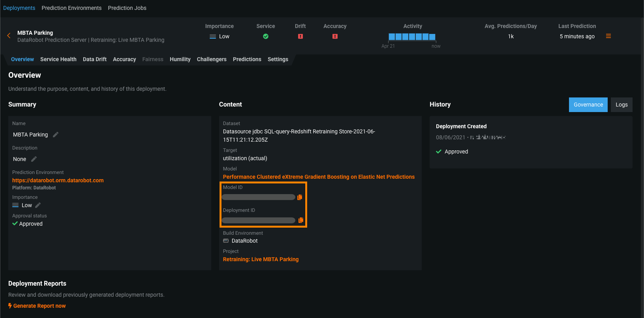Screen dimensions: 644x318
Task: Switch history view to Logs
Action: (x=621, y=105)
